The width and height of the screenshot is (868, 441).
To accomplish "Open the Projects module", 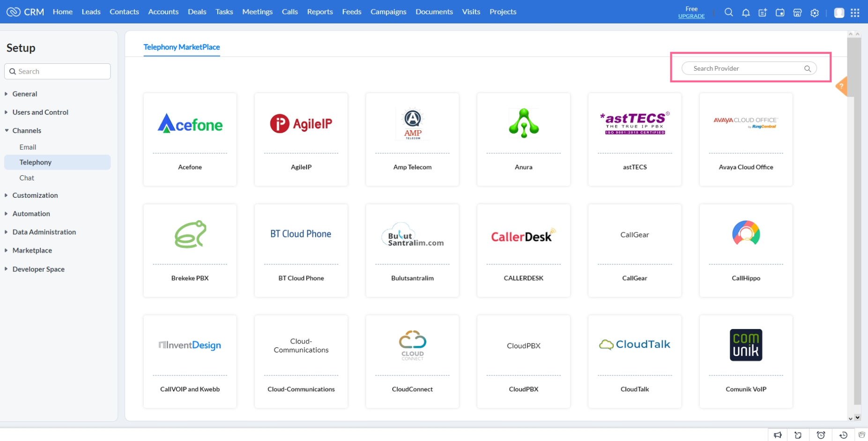I will point(503,12).
